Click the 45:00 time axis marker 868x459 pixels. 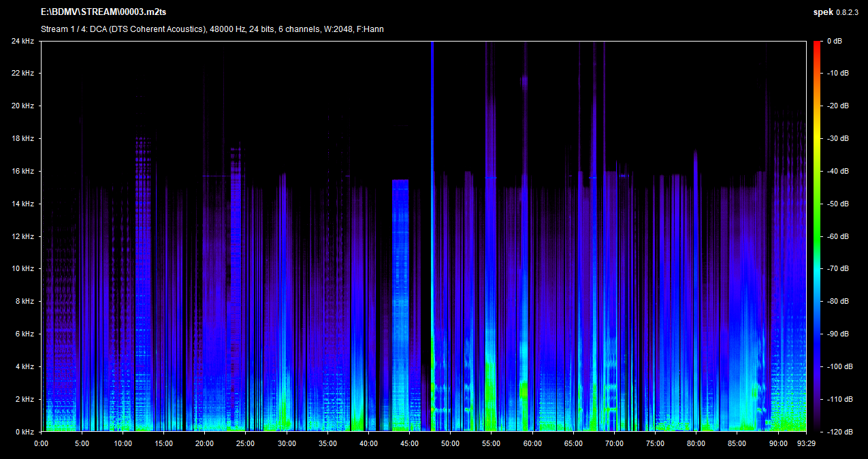[x=409, y=443]
